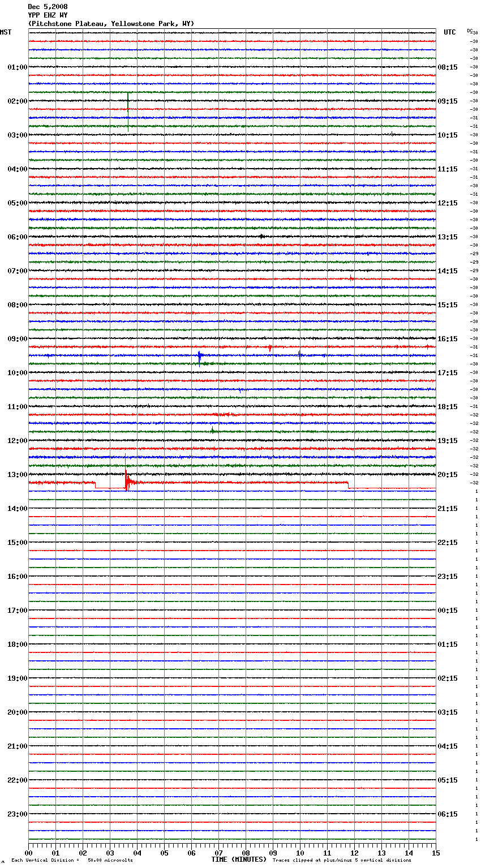Click the 00:15 UTC time label

click(x=448, y=611)
